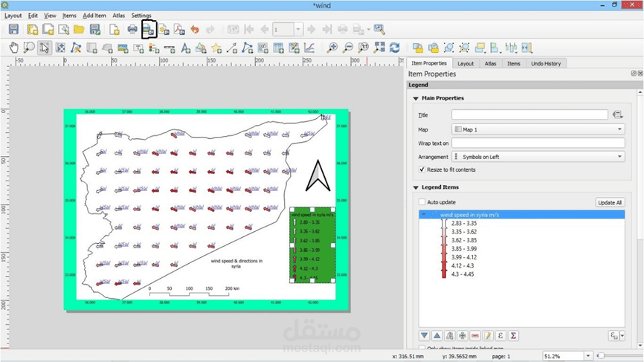Select the Zoom magnifier tool
Image resolution: width=644 pixels, height=362 pixels.
[29, 48]
